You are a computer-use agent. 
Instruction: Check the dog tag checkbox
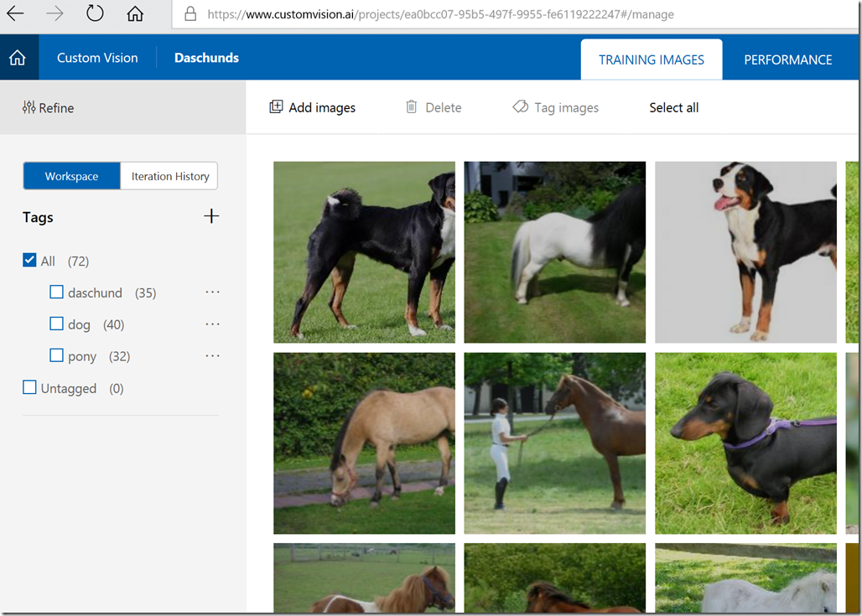[57, 324]
